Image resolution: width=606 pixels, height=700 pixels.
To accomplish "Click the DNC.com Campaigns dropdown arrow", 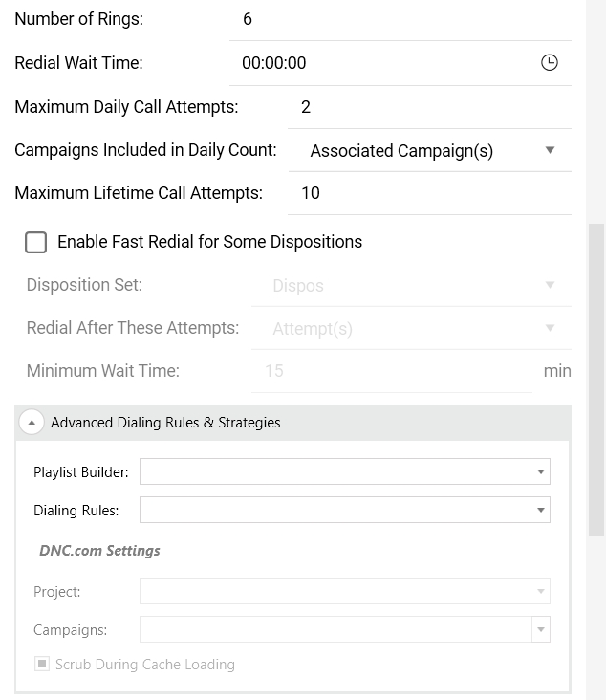I will click(541, 629).
